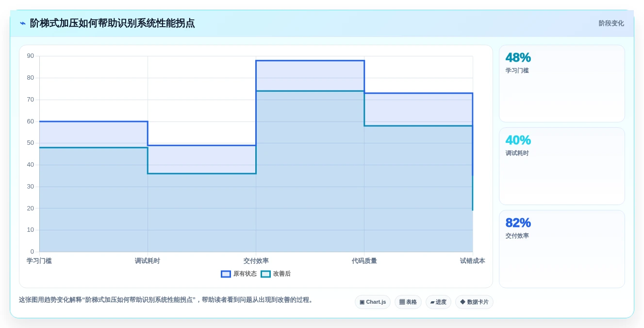Click the 90 y-axis value
The width and height of the screenshot is (644, 328).
tap(31, 56)
